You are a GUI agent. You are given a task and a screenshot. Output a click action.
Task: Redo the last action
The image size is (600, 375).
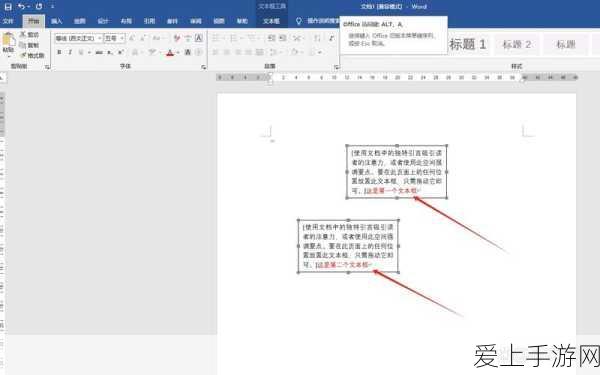coord(39,7)
